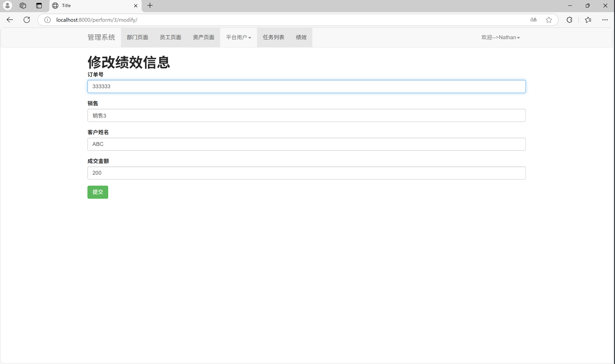Image resolution: width=615 pixels, height=364 pixels.
Task: Click the profile avatar icon
Action: click(7, 5)
